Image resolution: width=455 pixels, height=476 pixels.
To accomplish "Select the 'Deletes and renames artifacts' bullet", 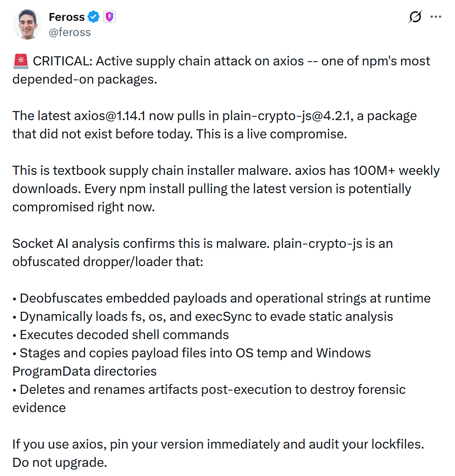I will click(212, 390).
